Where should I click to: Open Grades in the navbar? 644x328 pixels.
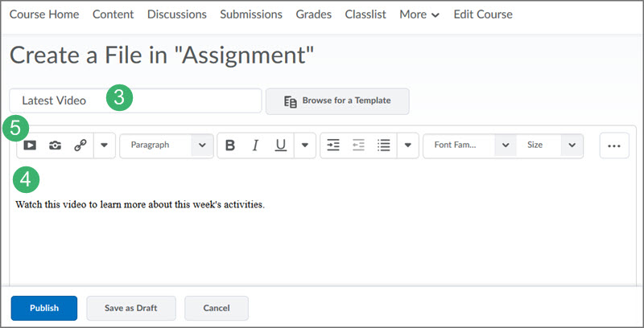coord(314,14)
